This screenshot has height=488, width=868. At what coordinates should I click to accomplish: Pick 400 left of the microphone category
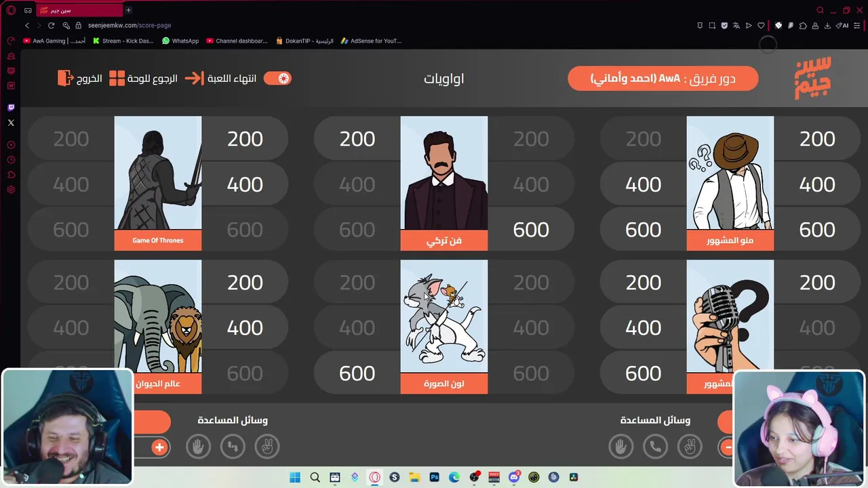click(644, 328)
